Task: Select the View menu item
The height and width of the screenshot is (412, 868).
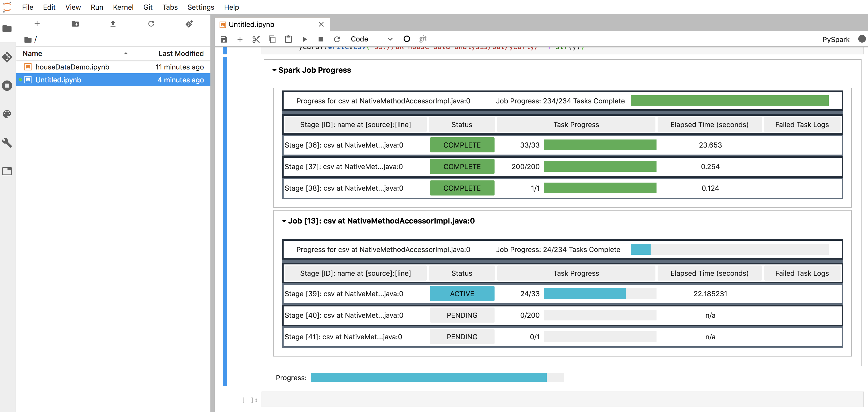Action: [71, 7]
